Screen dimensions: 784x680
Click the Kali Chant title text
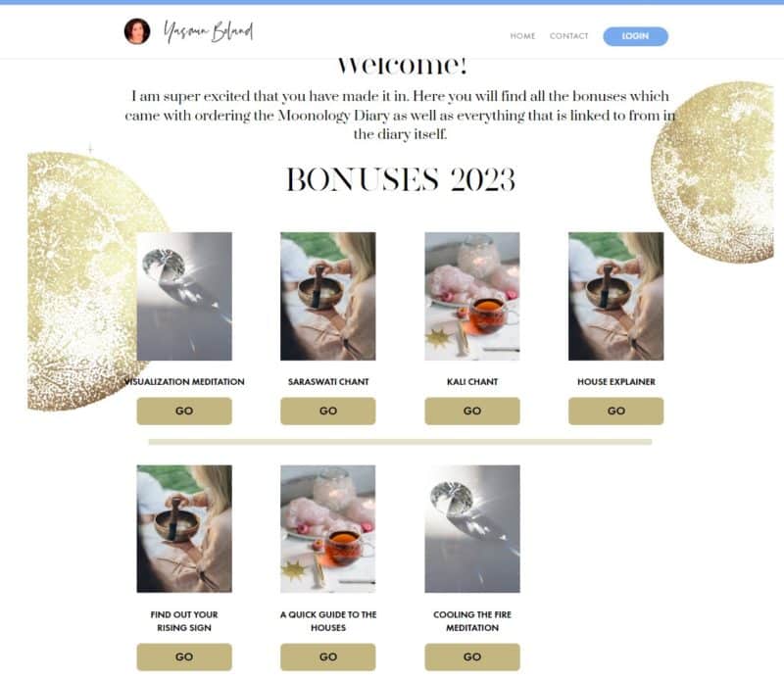(x=472, y=381)
